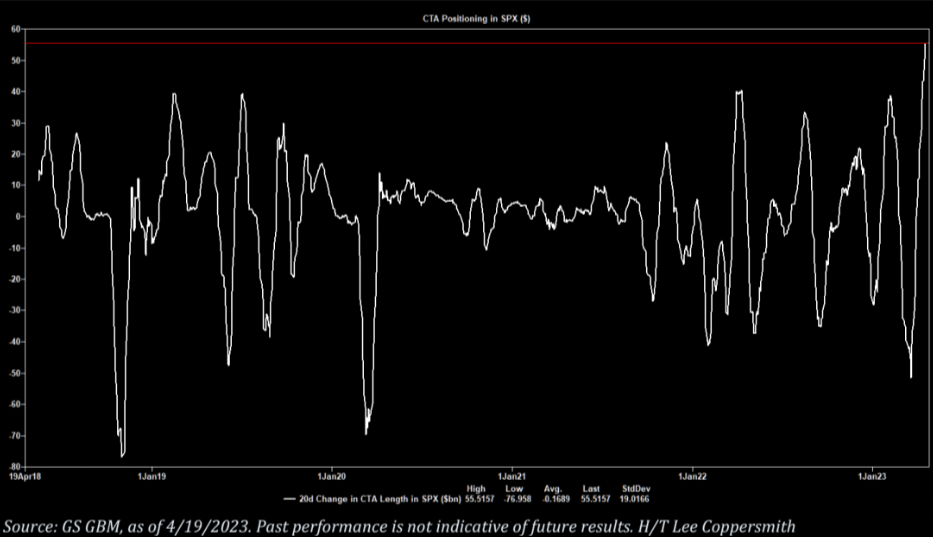Screen dimensions: 933x537
Task: Click the y-axis label 60
Action: 15,29
